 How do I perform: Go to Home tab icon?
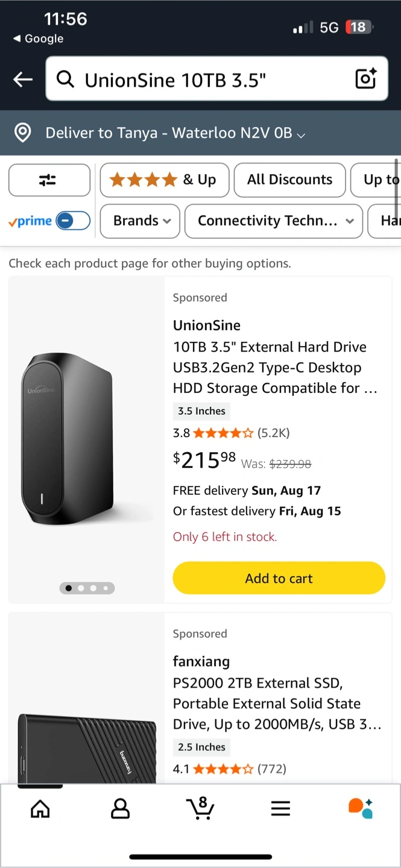tap(40, 808)
